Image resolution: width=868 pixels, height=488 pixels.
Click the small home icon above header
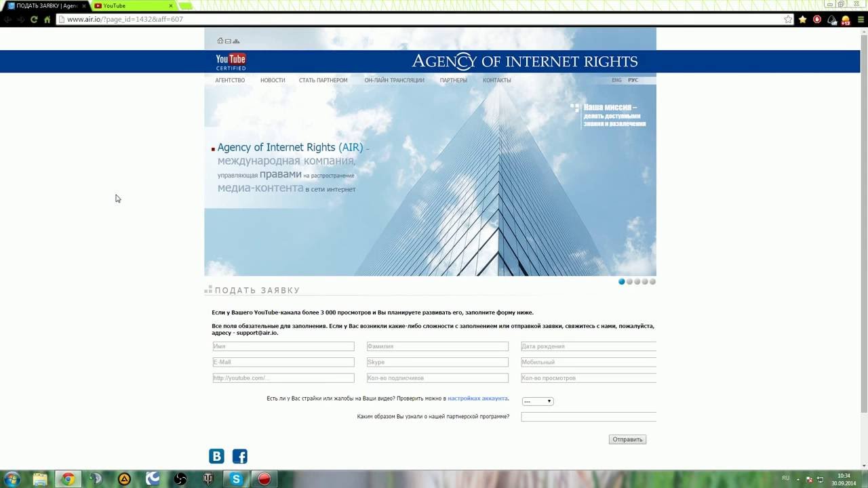(220, 41)
